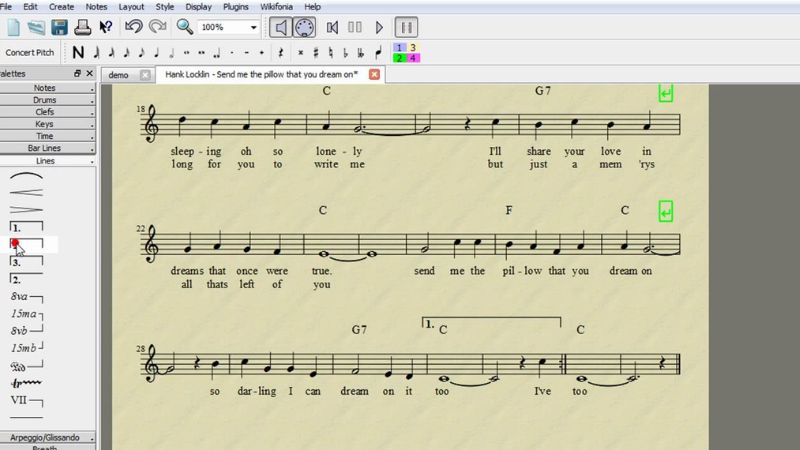
Task: Select the 8va ottava line
Action: click(27, 296)
